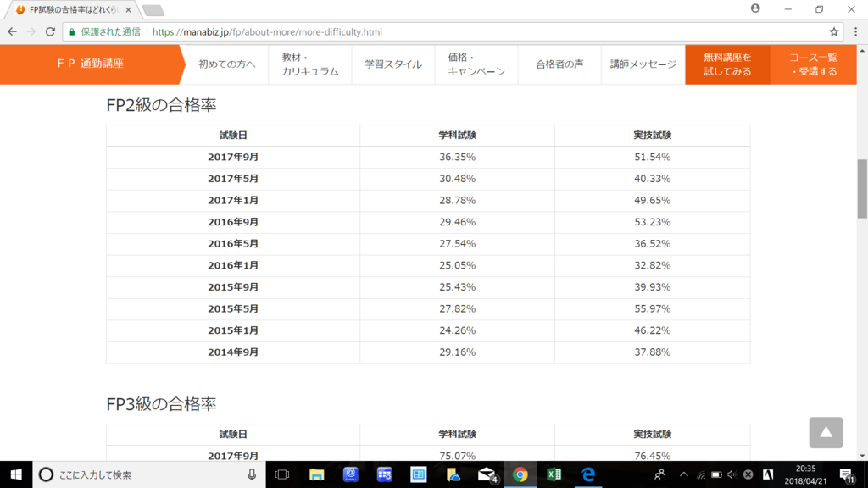
Task: Click the 36.35% cell
Action: (457, 157)
